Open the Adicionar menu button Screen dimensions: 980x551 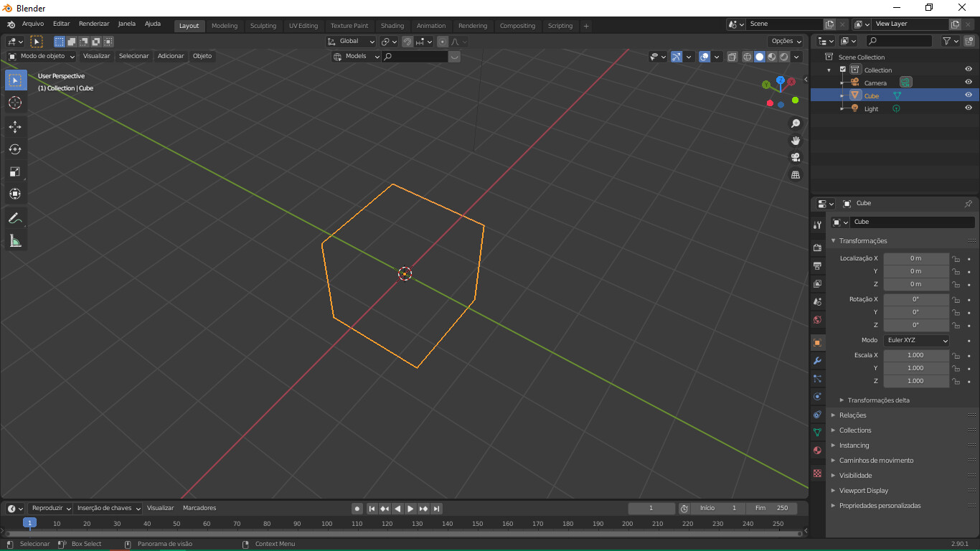point(171,56)
